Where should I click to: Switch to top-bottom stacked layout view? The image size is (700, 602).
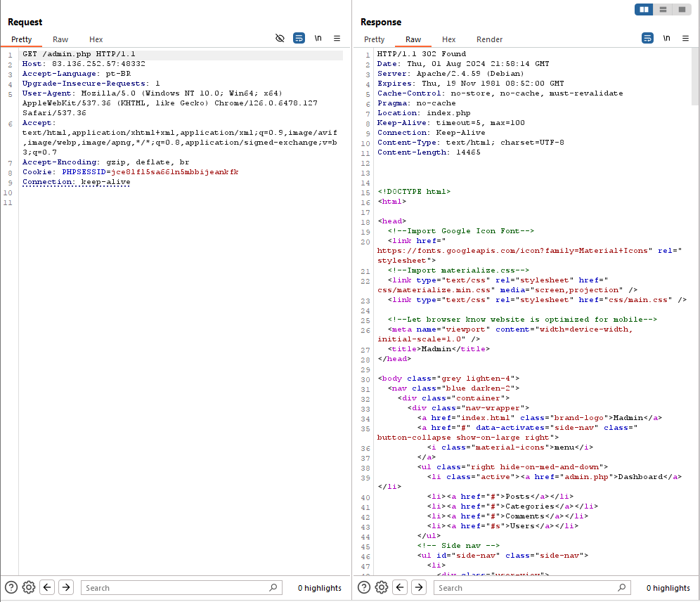point(663,9)
